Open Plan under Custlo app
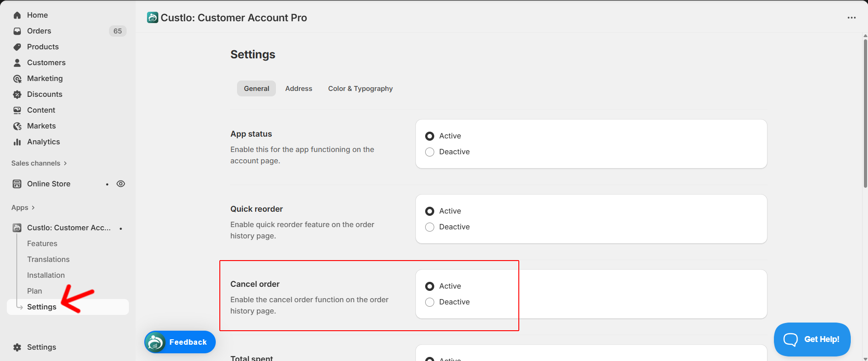This screenshot has height=361, width=868. [34, 291]
